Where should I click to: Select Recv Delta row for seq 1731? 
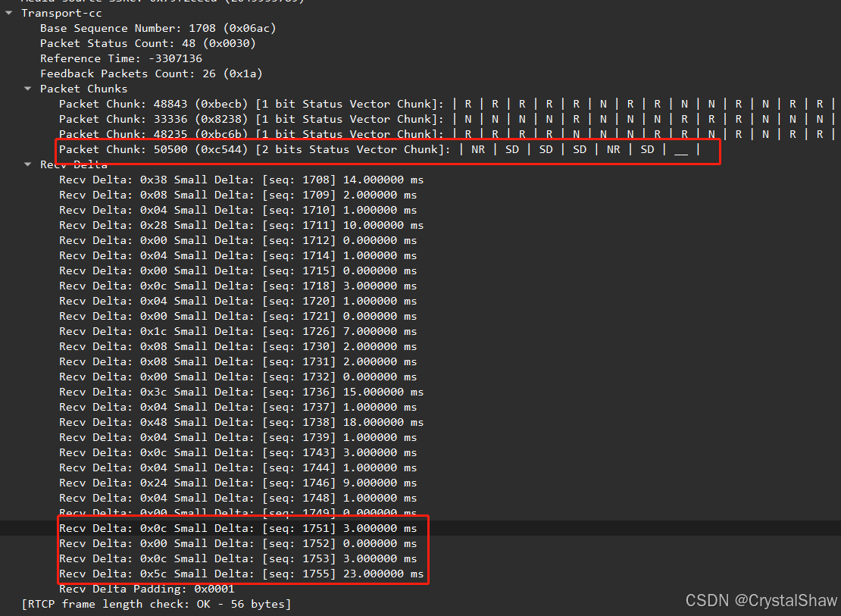click(238, 361)
